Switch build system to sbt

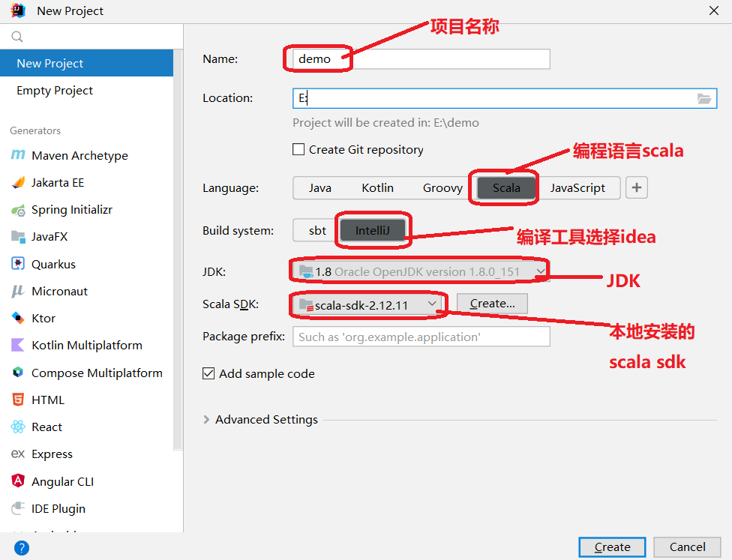[x=317, y=230]
